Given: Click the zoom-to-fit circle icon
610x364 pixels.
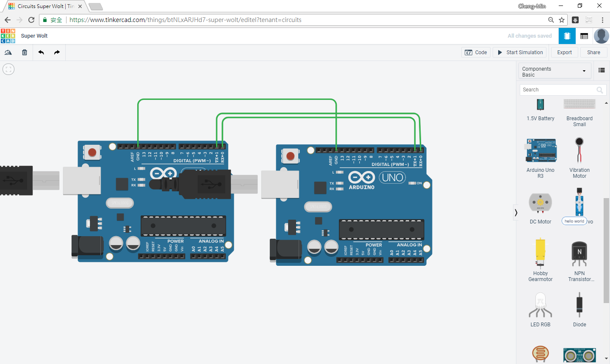Looking at the screenshot, I should (8, 69).
